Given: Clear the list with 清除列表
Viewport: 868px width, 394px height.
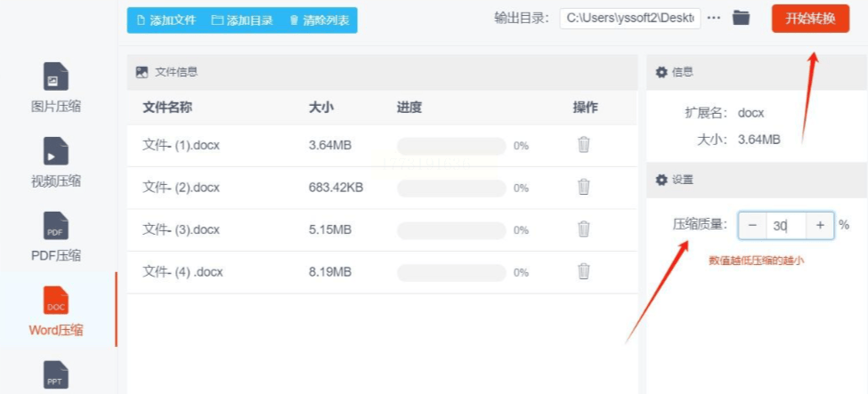Looking at the screenshot, I should click(319, 20).
